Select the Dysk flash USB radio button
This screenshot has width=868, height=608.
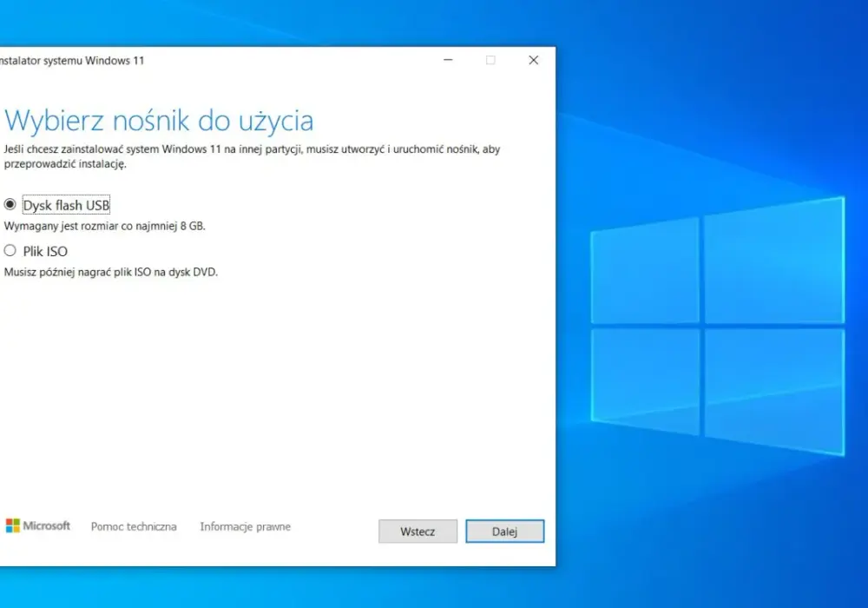pyautogui.click(x=10, y=205)
